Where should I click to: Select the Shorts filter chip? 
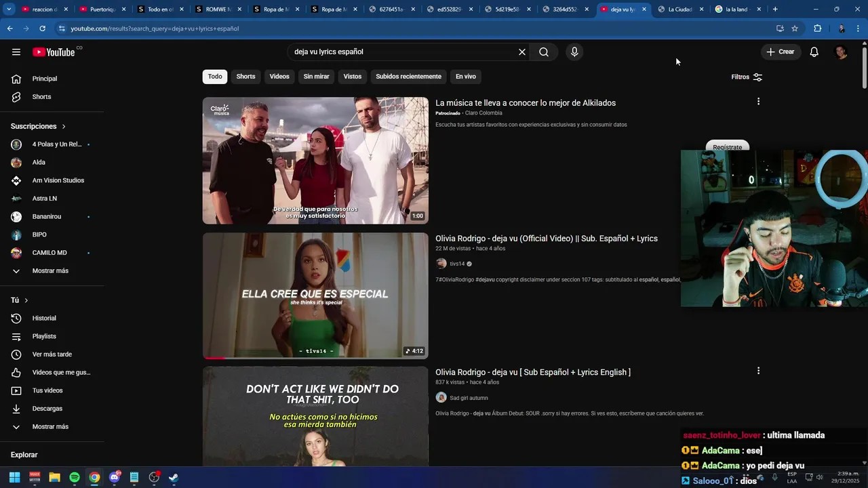point(245,77)
